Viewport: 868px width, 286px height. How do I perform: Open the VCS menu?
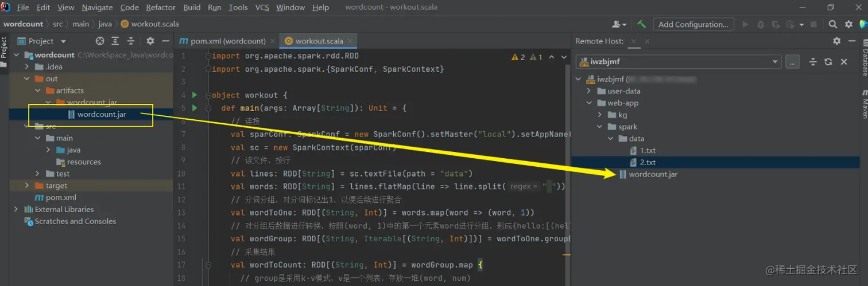click(262, 7)
